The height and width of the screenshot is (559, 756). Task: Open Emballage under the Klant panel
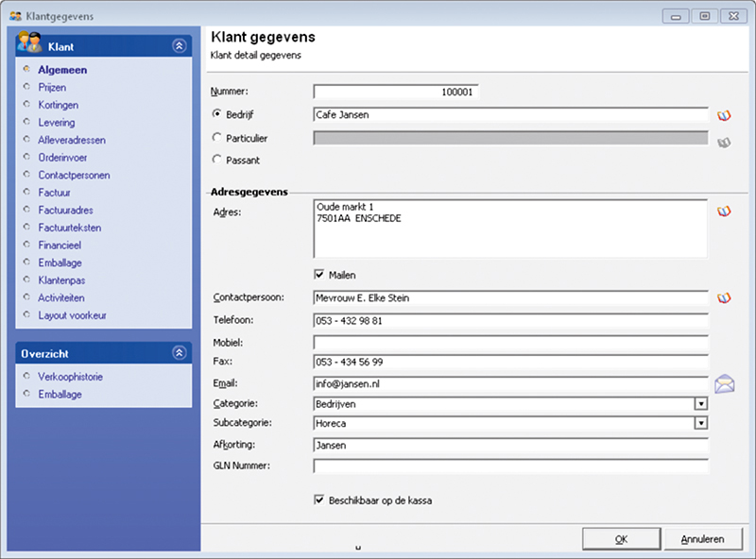[60, 263]
